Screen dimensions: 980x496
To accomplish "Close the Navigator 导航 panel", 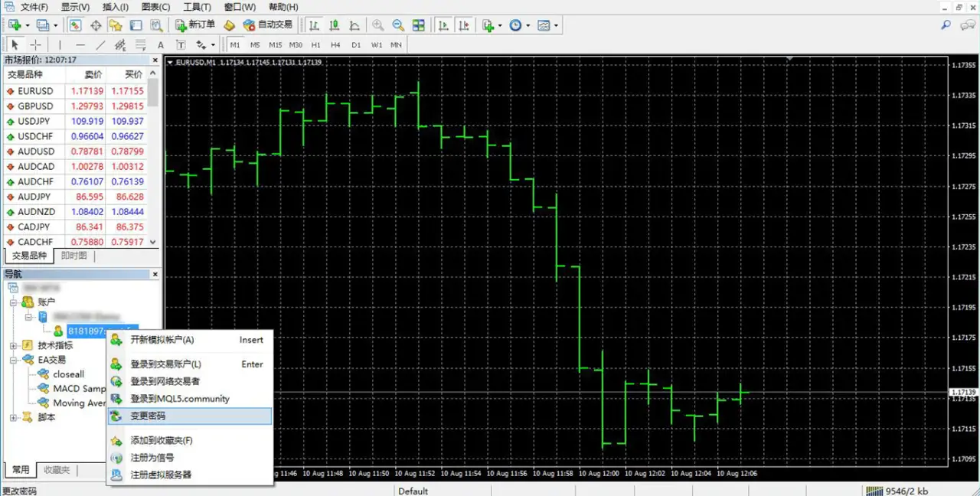I will [x=155, y=274].
